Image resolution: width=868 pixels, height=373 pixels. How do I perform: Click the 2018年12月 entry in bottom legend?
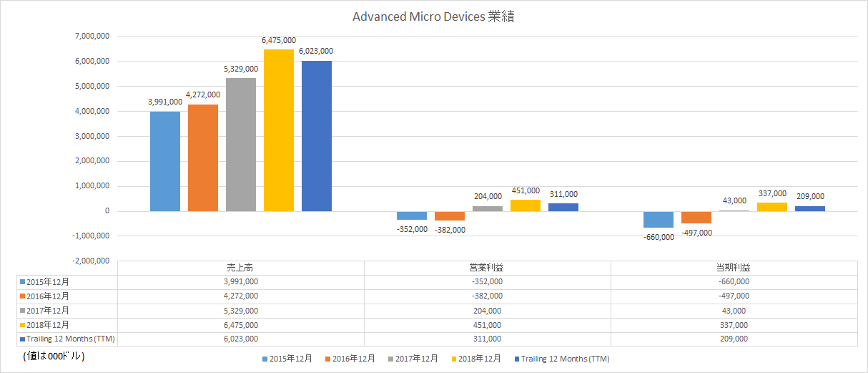(475, 359)
